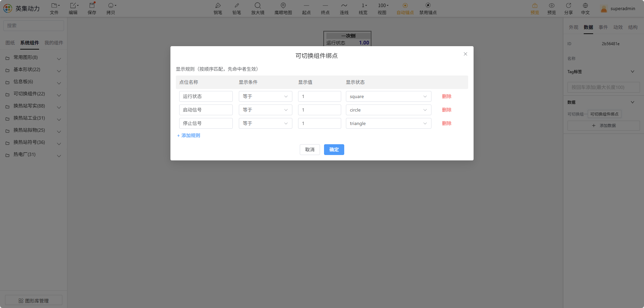Toggle 自动锚点 auto anchor
Image resolution: width=644 pixels, height=308 pixels.
(x=405, y=8)
